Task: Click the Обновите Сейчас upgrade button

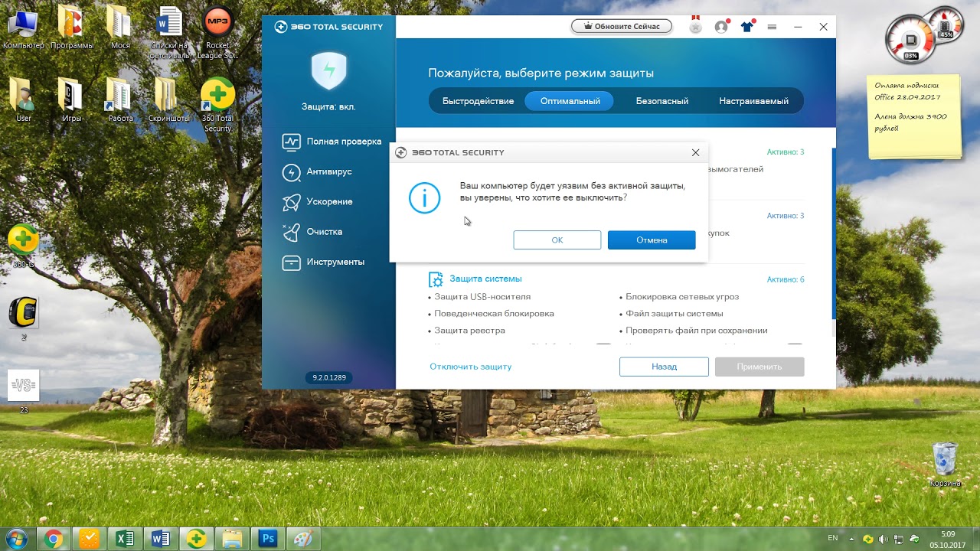Action: (621, 26)
